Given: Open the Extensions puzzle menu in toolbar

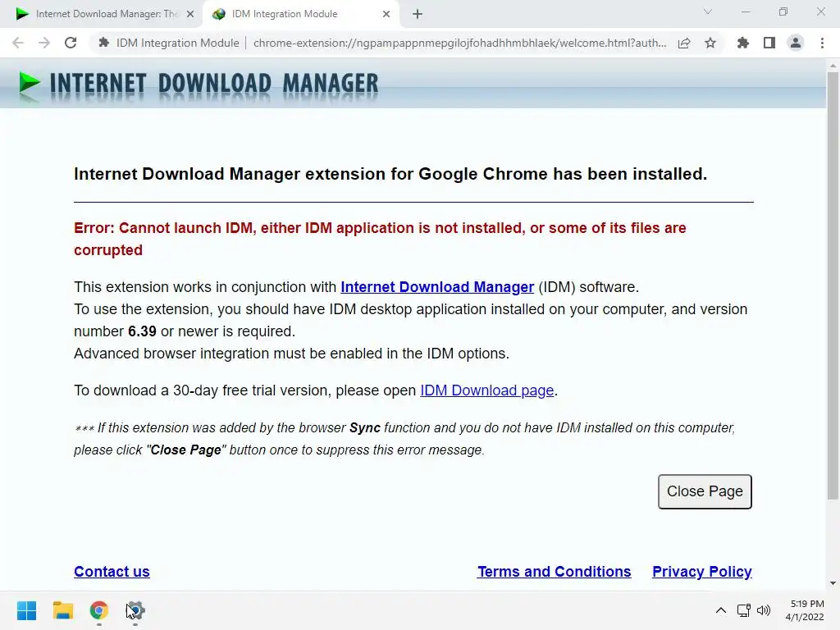Looking at the screenshot, I should (743, 43).
